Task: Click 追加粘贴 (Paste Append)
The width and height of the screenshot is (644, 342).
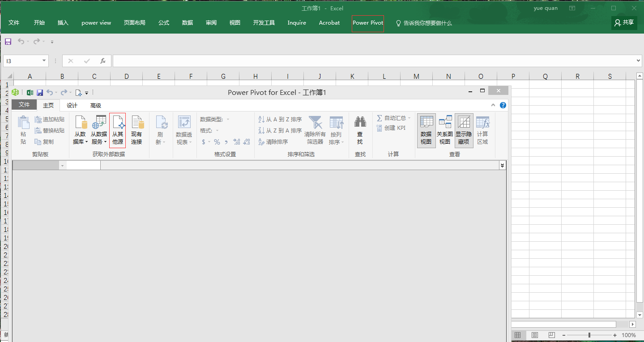Action: [50, 120]
